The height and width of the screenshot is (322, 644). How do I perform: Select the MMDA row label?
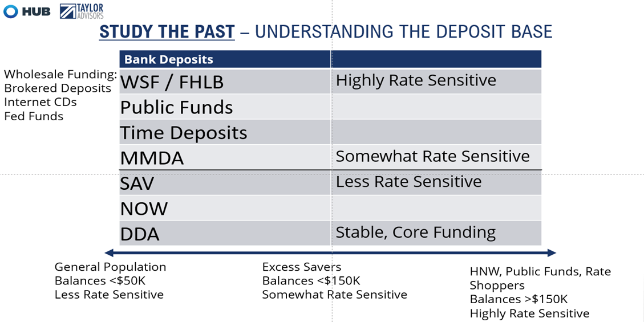152,158
